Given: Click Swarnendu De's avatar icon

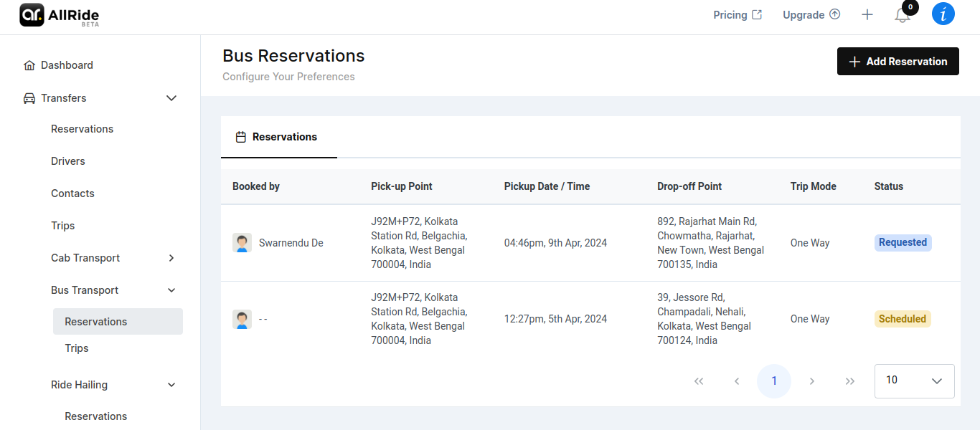Looking at the screenshot, I should click(x=242, y=243).
